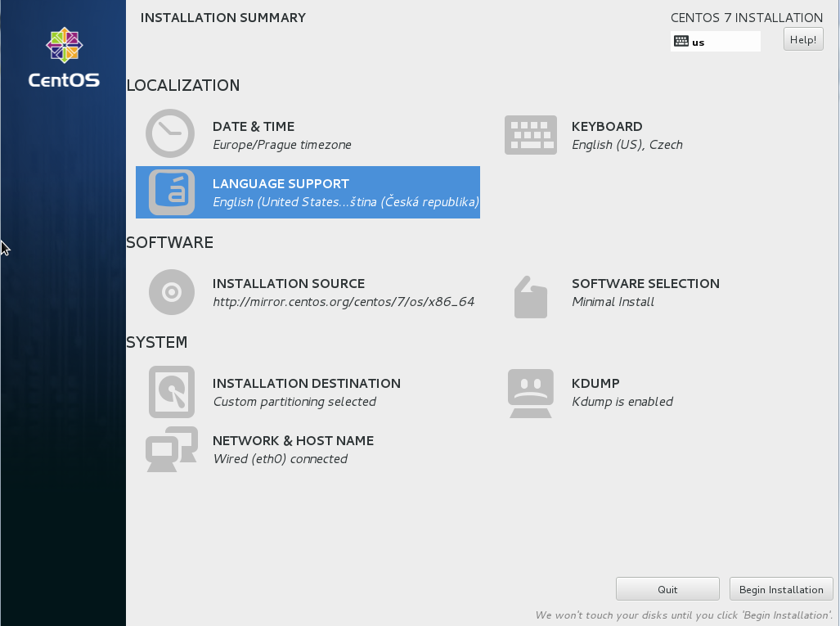This screenshot has width=840, height=626.
Task: Select the Installation Destination disk icon
Action: point(170,391)
